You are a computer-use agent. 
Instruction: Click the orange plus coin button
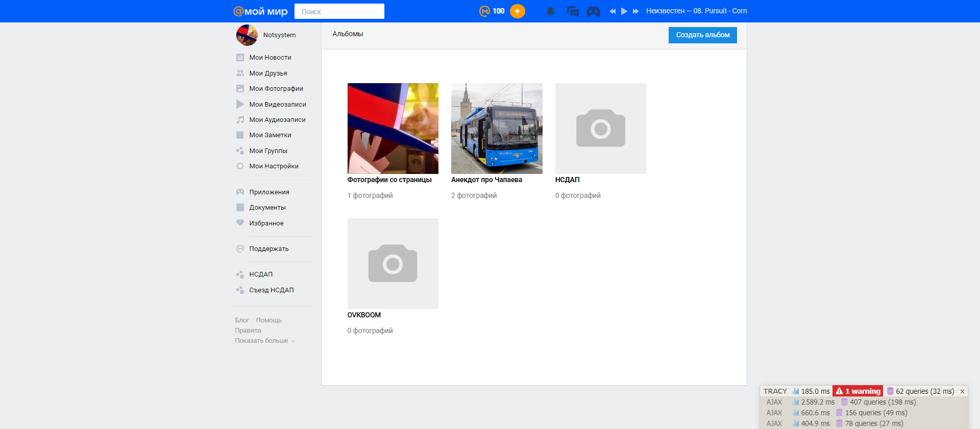point(517,11)
